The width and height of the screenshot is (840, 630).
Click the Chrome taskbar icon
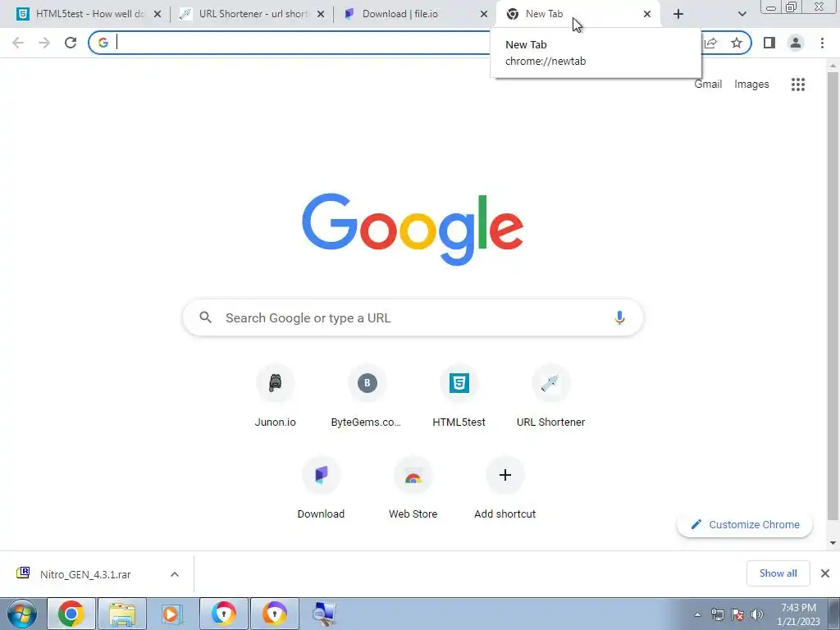coord(71,614)
